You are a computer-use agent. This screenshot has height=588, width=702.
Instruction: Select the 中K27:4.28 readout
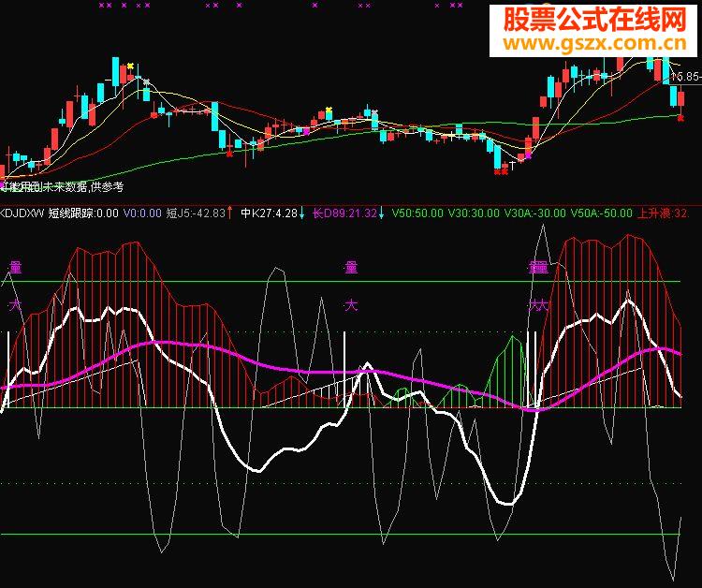coord(269,213)
